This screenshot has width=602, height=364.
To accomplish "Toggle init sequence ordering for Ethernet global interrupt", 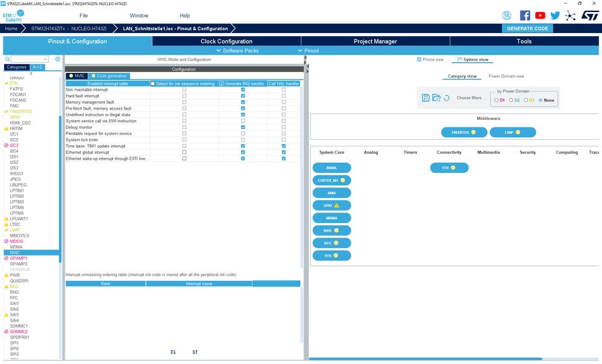I will click(x=184, y=152).
